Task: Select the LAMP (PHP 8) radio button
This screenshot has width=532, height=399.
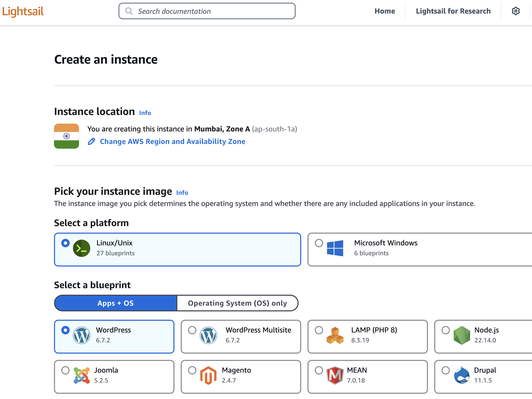Action: (x=319, y=330)
